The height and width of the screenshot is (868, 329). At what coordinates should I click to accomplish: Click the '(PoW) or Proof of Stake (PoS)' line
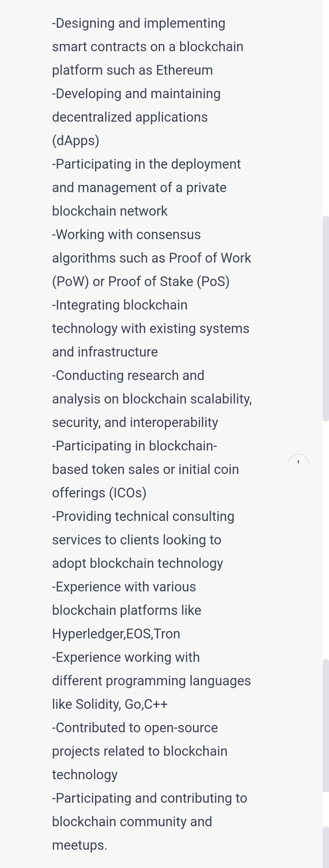tap(141, 282)
